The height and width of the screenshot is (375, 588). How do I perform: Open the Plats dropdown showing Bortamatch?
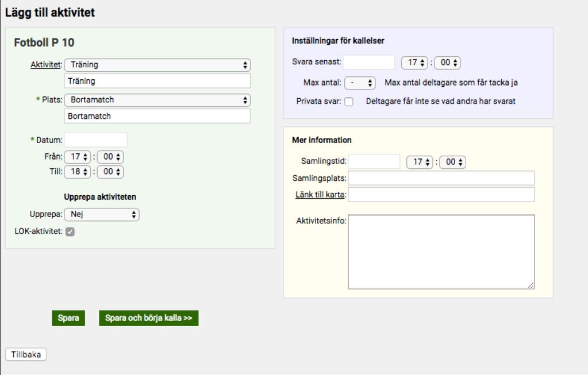(157, 100)
